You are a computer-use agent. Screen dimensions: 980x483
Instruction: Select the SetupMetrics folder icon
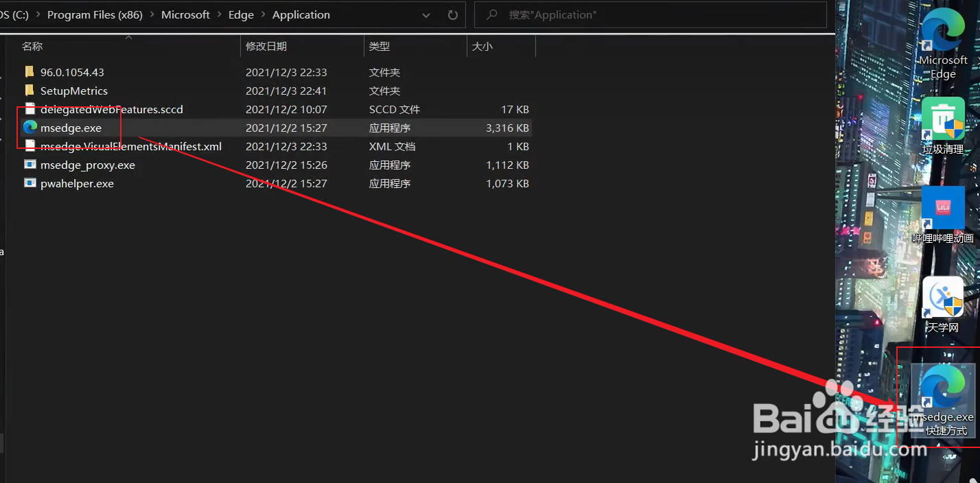[x=29, y=91]
